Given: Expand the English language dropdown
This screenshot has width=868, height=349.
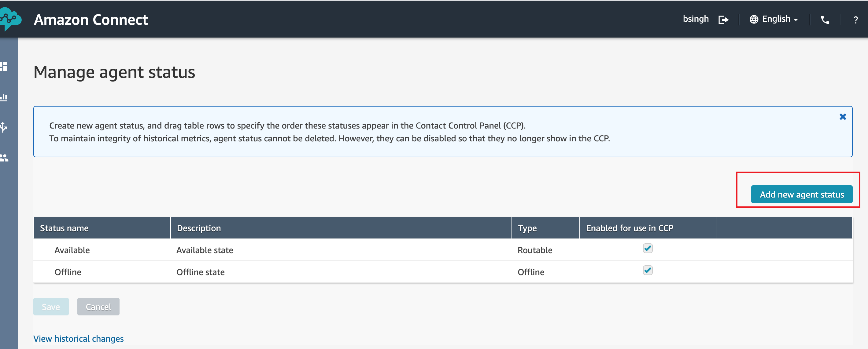Looking at the screenshot, I should pos(780,19).
